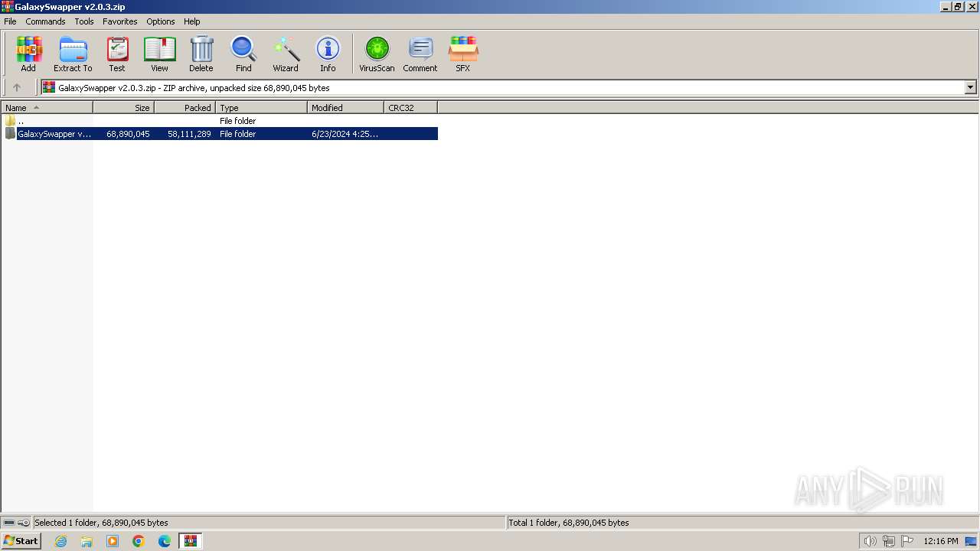
Task: Click the Action Center flag icon
Action: pyautogui.click(x=907, y=541)
